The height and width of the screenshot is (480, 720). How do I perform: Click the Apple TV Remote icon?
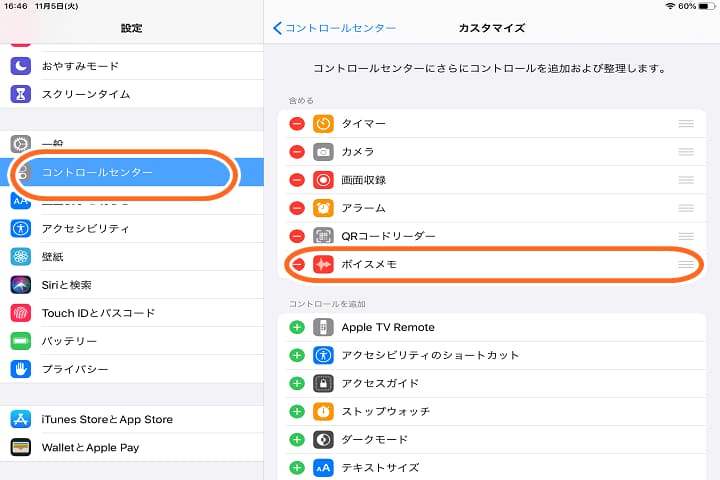[x=323, y=327]
